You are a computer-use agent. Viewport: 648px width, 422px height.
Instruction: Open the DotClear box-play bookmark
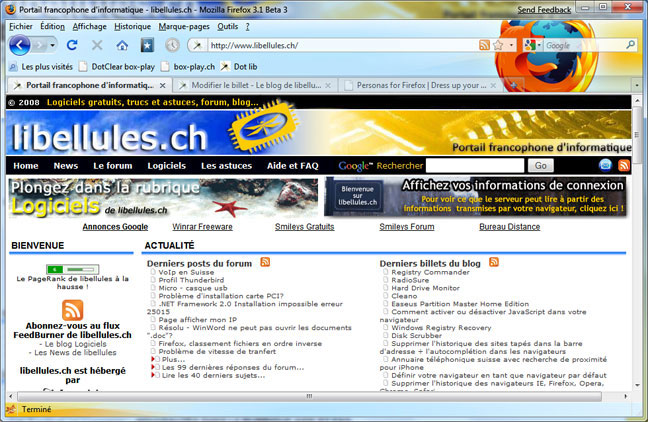click(x=117, y=67)
